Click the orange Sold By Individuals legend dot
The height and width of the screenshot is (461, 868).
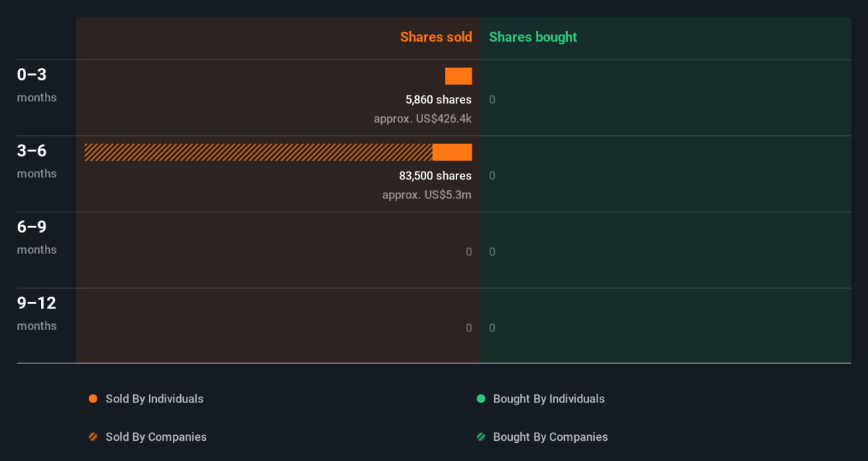point(93,399)
